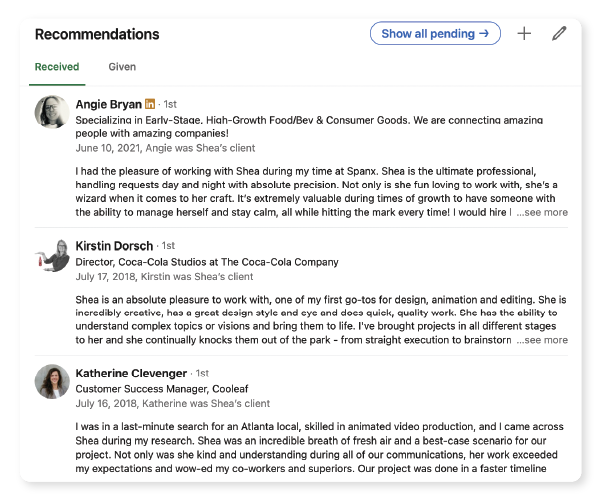The image size is (601, 501).
Task: Select the Received tab
Action: pos(57,67)
